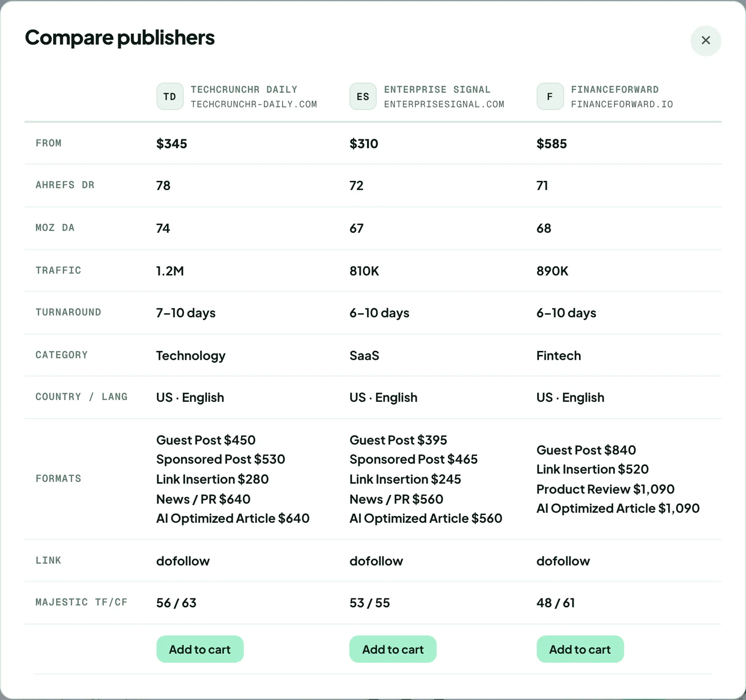This screenshot has height=700, width=746.
Task: Select Guest Post $450 format
Action: (x=206, y=440)
